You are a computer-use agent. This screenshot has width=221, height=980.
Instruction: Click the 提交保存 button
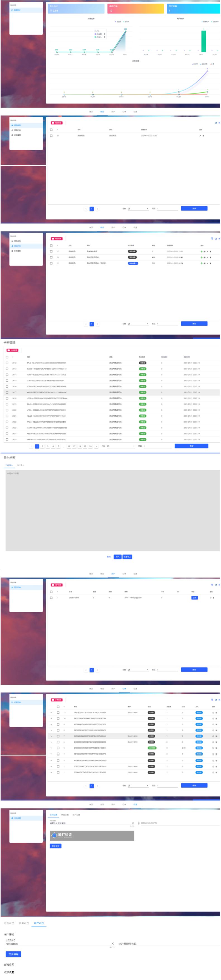click(x=13, y=954)
